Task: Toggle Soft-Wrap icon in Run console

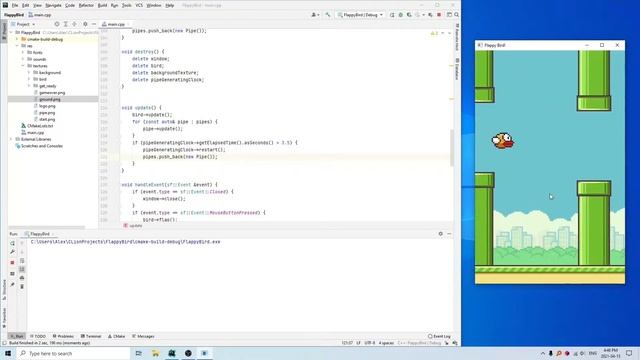Action: (x=22, y=260)
